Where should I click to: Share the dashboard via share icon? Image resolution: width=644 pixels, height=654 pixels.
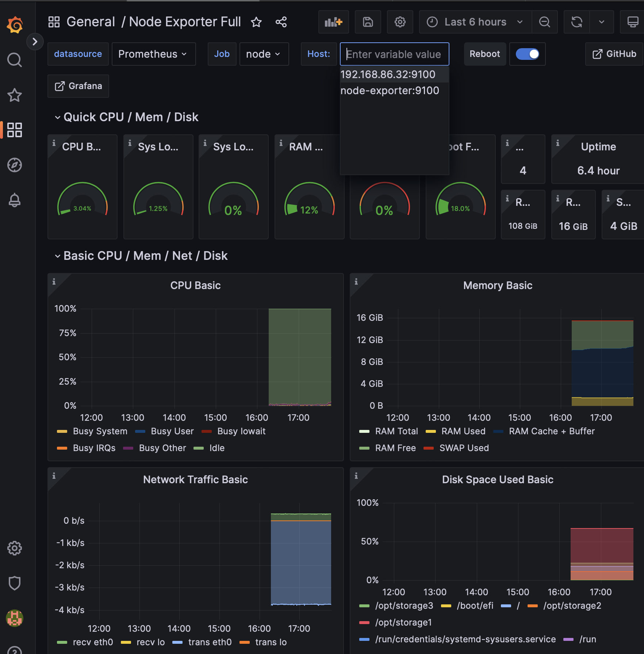point(281,22)
